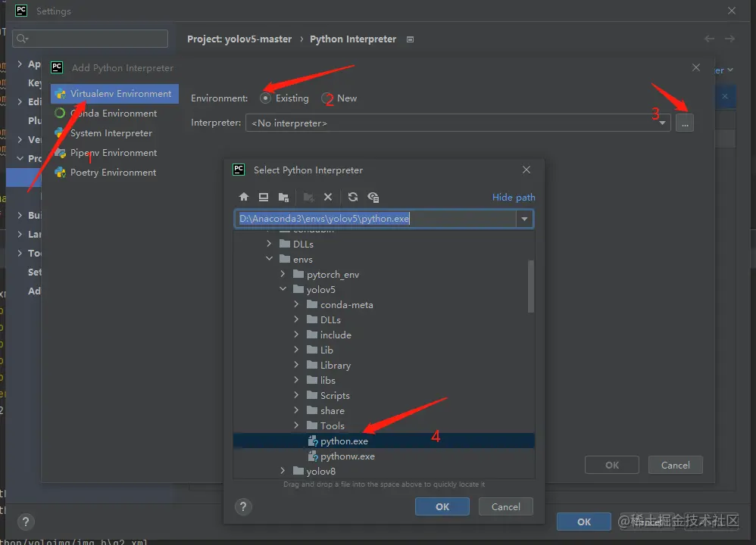Viewport: 756px width, 545px height.
Task: Click Cancel in Add Python Interpreter dialog
Action: click(x=676, y=465)
